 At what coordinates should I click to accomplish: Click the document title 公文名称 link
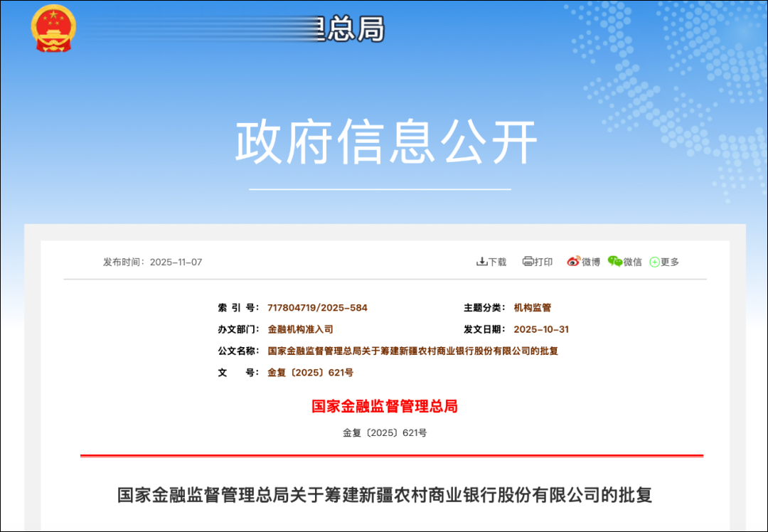(x=412, y=350)
